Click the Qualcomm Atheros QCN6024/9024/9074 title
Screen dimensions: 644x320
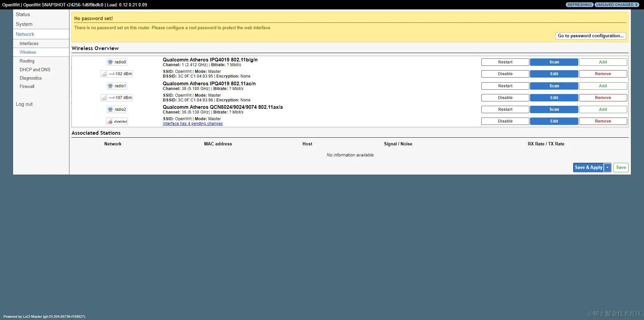(223, 107)
